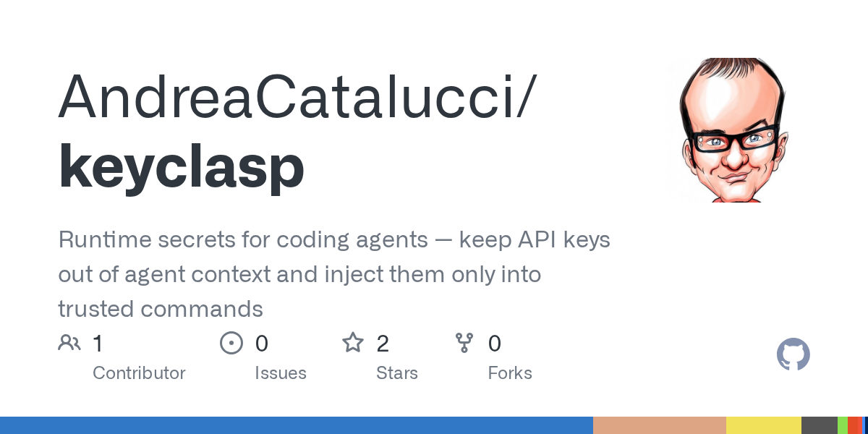Select the forks count number 0
868x434 pixels.
point(495,344)
